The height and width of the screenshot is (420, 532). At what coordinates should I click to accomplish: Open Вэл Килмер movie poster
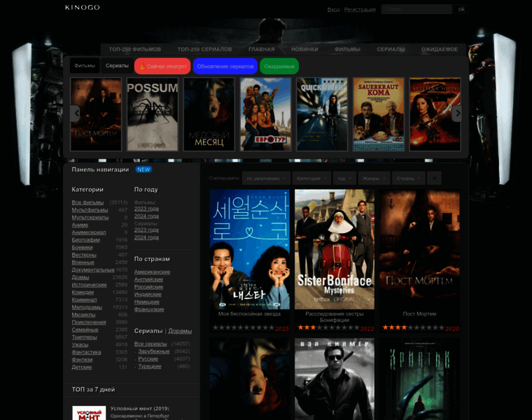point(335,379)
